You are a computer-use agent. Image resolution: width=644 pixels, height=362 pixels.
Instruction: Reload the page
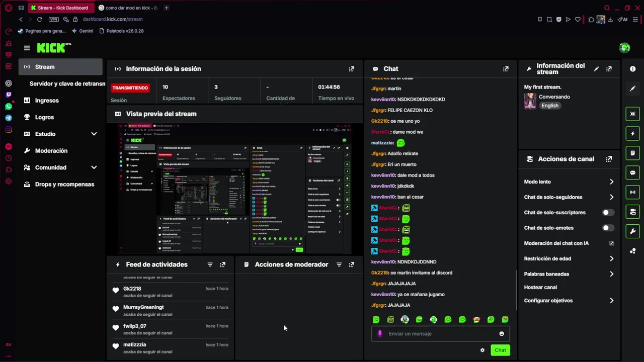tap(39, 19)
